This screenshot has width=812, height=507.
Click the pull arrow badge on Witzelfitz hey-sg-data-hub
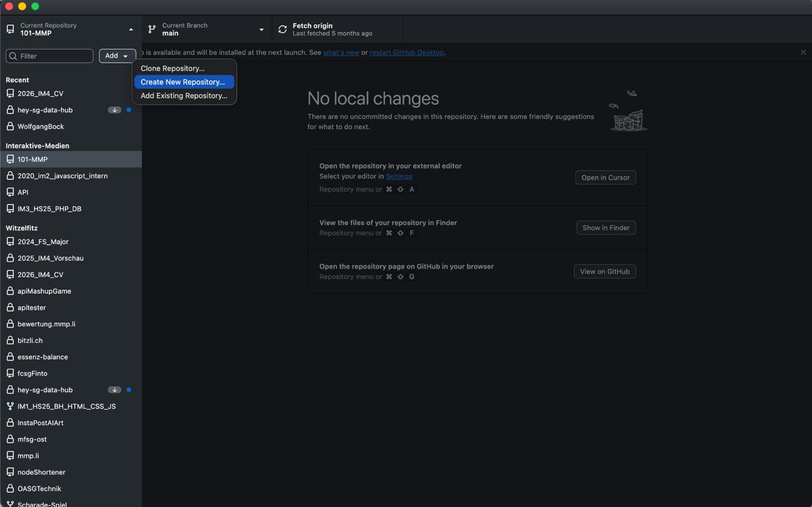[x=114, y=390]
